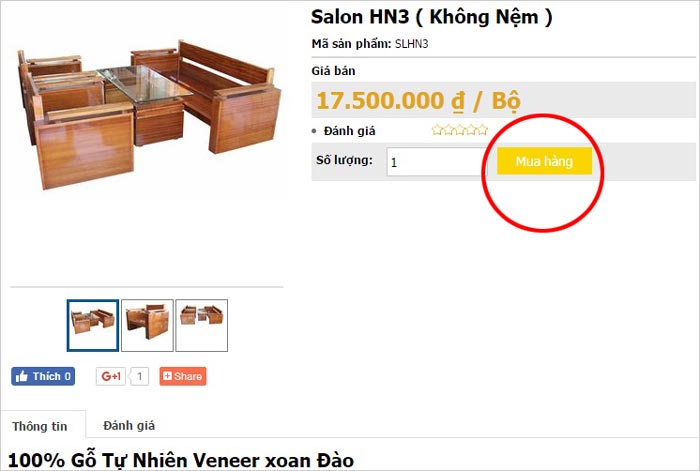Viewport: 700px width, 471px height.
Task: Click the Salon HN3 product title
Action: coord(432,17)
